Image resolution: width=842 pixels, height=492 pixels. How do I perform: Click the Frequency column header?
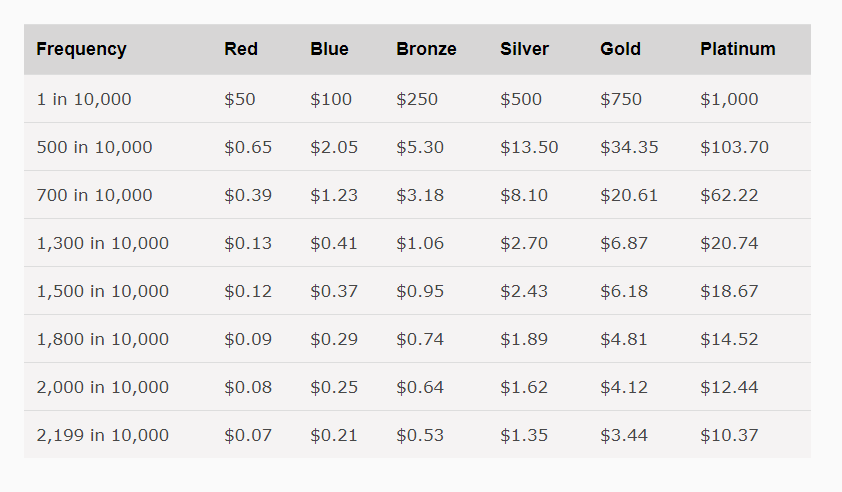(x=81, y=49)
